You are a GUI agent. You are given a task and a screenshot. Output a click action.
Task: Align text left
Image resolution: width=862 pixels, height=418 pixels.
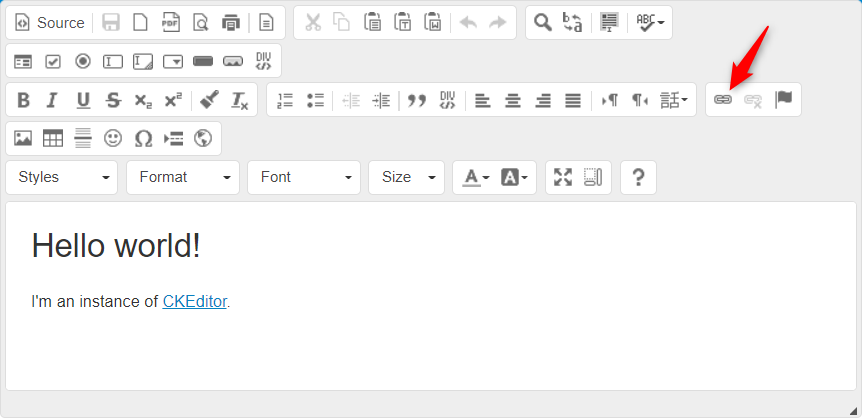click(x=483, y=100)
